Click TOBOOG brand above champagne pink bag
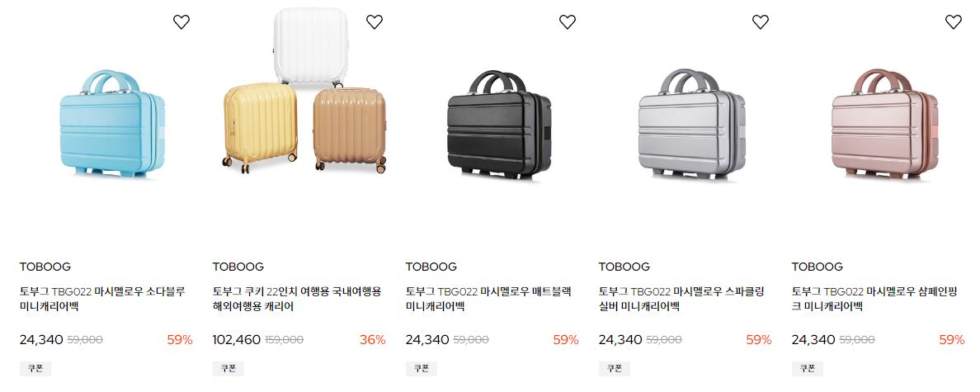 817,267
